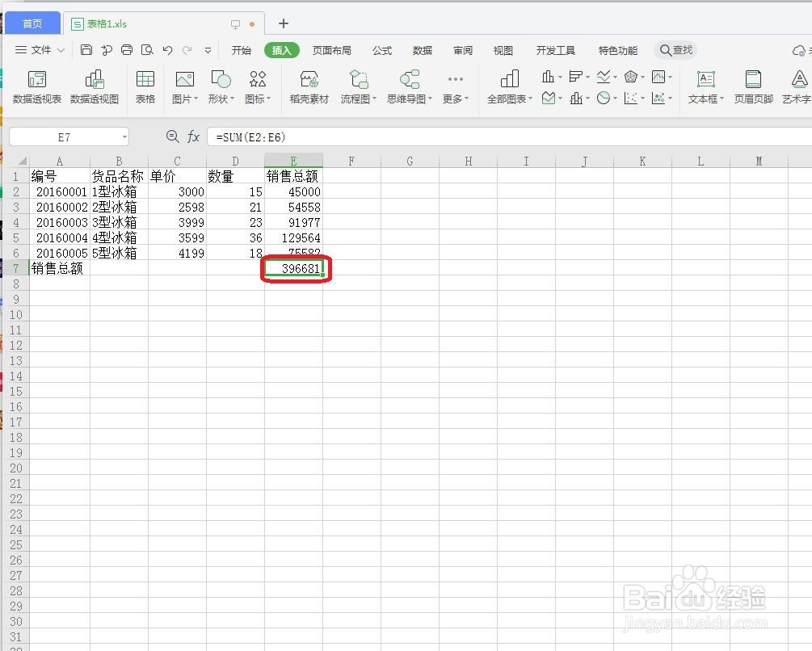This screenshot has width=812, height=651.
Task: Insert header and footer (页眉页脚)
Action: coord(753,86)
